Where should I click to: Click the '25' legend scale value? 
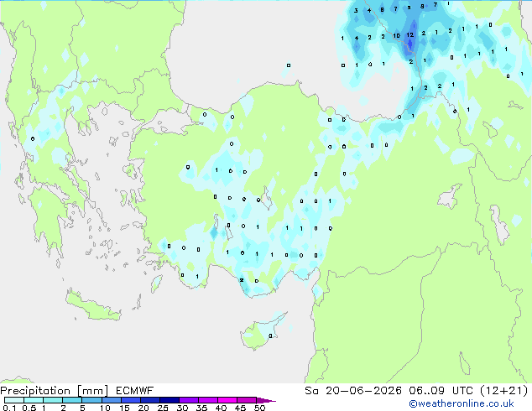tap(163, 408)
